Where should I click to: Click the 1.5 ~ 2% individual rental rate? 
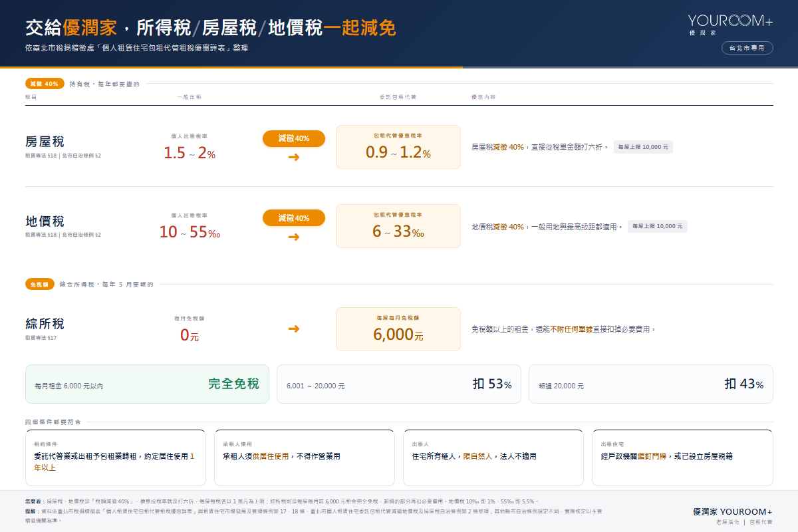190,153
